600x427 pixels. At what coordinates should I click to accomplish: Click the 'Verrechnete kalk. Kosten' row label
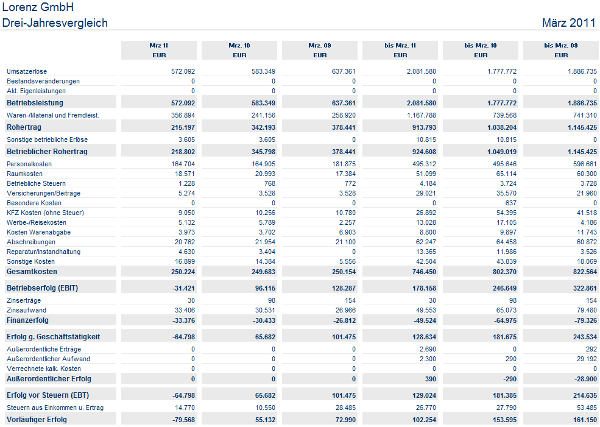(44, 369)
